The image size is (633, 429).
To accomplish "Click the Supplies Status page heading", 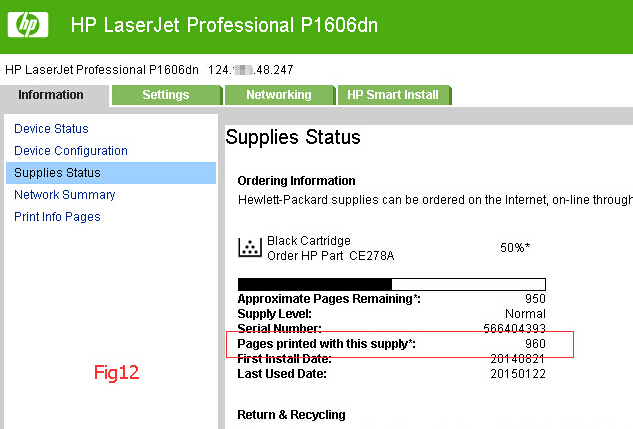I will pos(293,137).
